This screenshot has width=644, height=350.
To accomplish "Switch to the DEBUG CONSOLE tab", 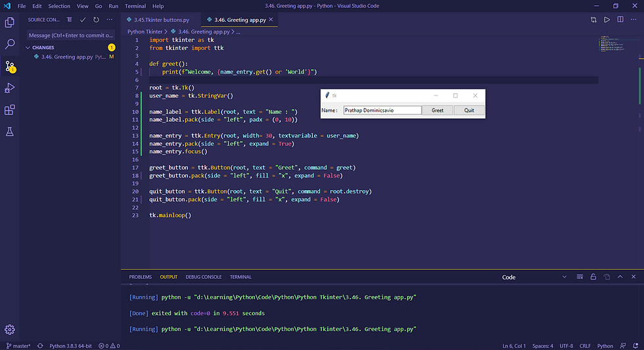I will coord(203,277).
